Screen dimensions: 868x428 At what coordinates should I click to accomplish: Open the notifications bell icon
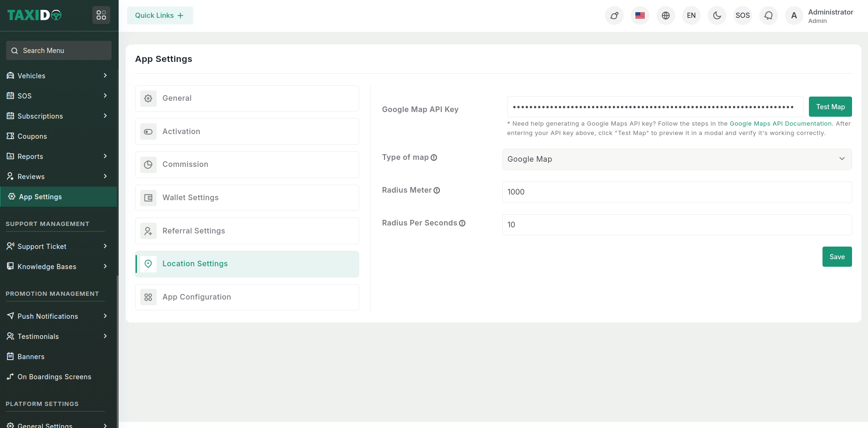click(x=768, y=15)
